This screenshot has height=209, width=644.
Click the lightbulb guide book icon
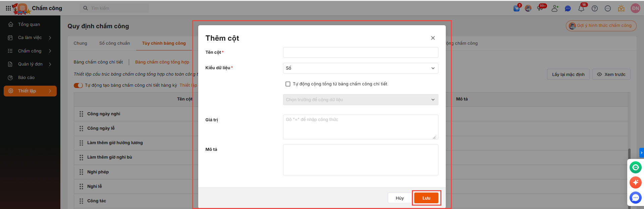621,8
